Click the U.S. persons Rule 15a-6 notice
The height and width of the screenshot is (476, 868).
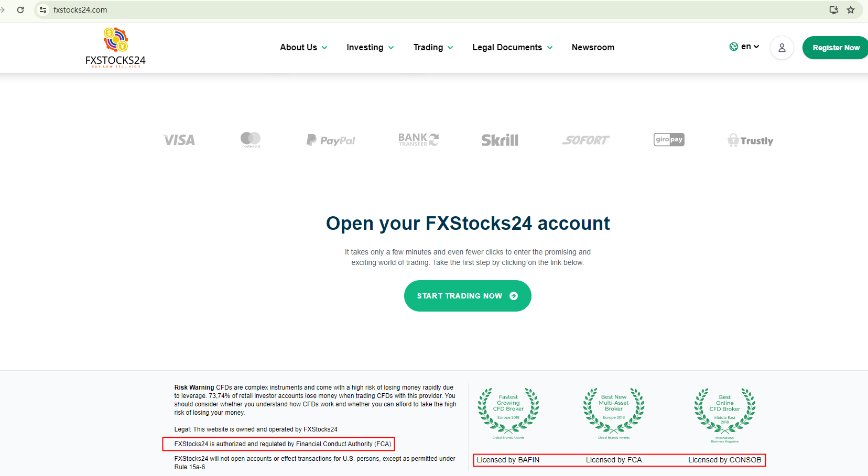coord(315,463)
